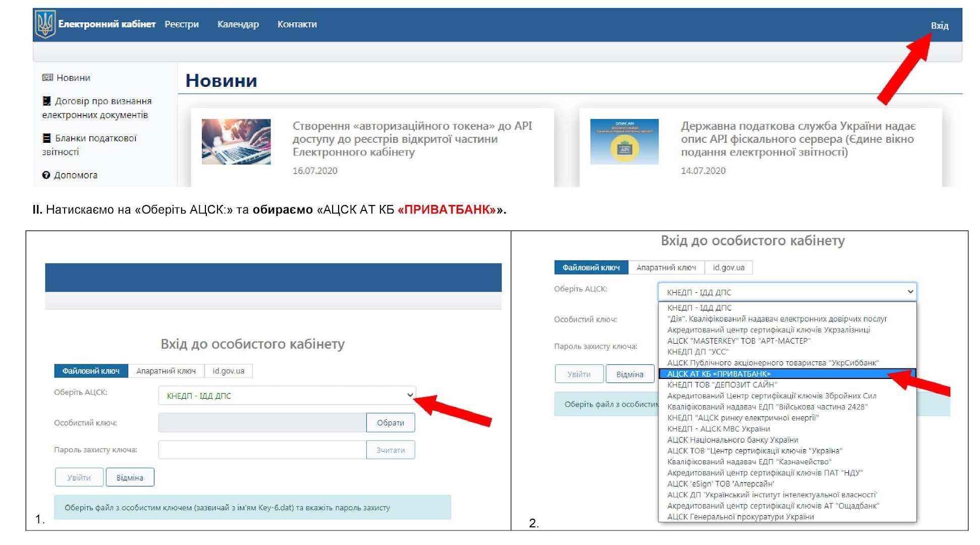Open the fiscal server API news thumbnail

tap(624, 142)
